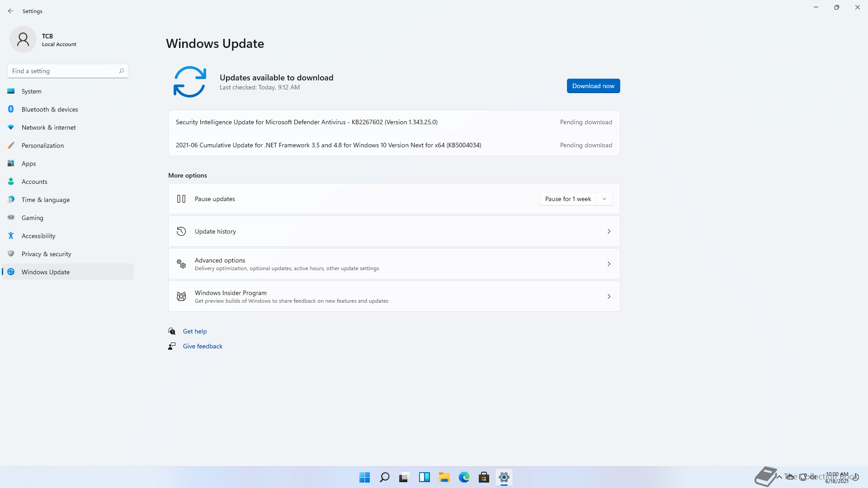
Task: Click the Get help chat icon
Action: [172, 331]
